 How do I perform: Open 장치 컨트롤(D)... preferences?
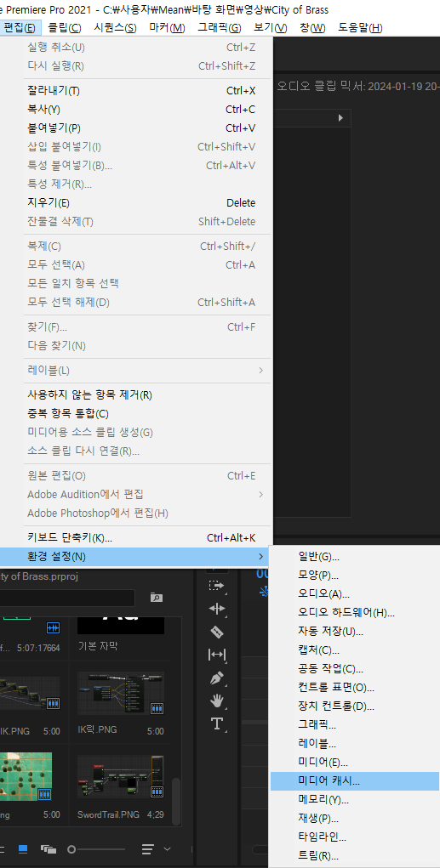click(355, 706)
